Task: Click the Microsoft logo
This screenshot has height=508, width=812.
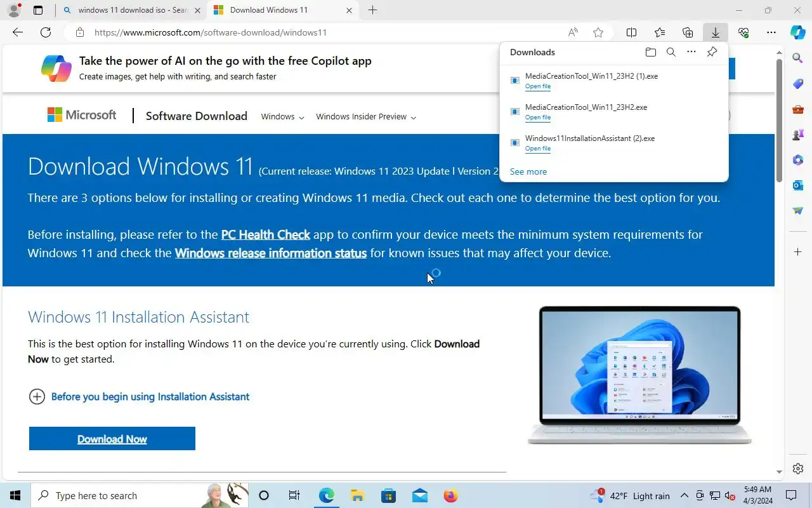Action: coord(82,115)
